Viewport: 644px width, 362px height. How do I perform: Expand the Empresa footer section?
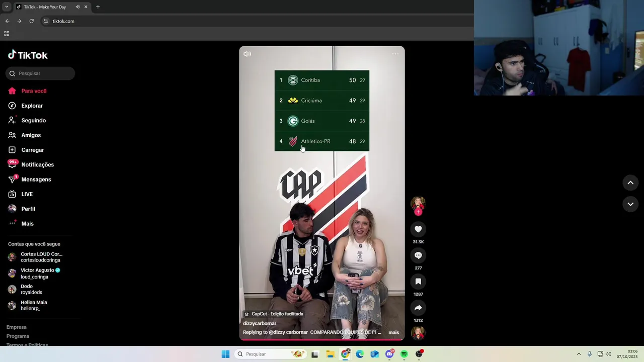click(x=17, y=327)
